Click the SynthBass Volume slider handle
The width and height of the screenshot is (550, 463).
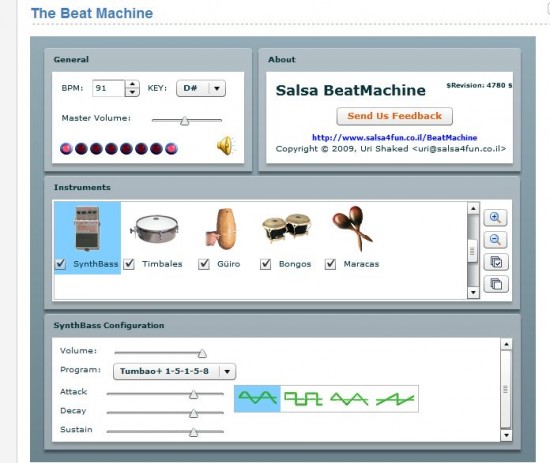(202, 353)
